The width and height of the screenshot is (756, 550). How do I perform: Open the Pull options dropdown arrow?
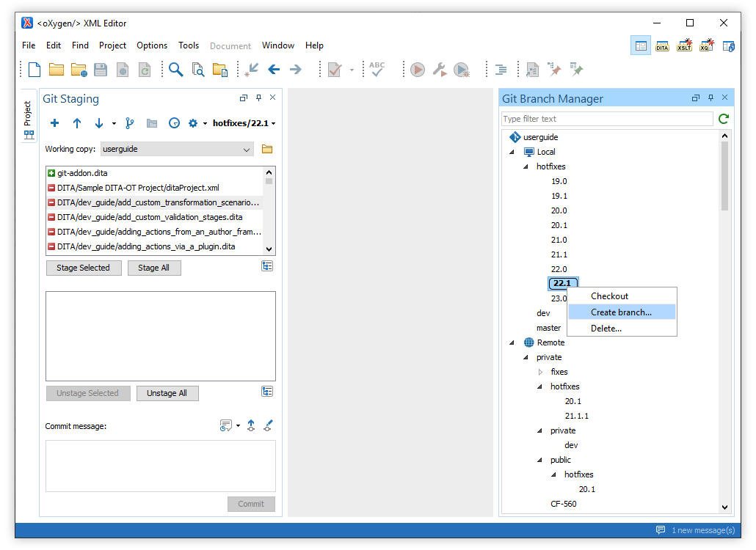(114, 124)
